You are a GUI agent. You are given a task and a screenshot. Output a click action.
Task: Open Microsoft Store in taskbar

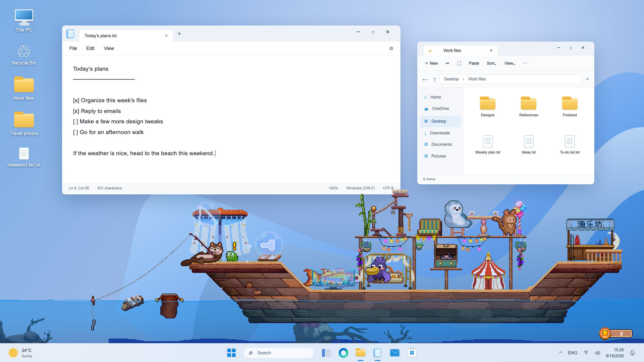(412, 353)
